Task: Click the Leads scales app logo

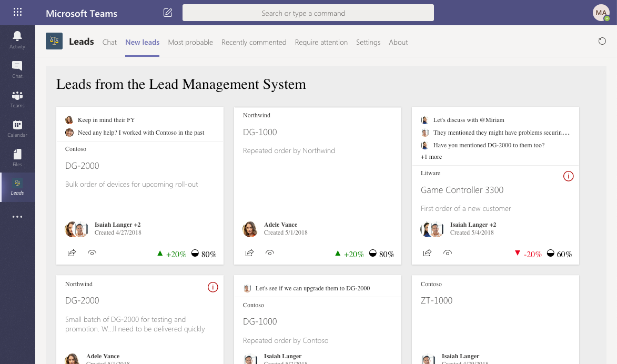Action: [x=54, y=41]
